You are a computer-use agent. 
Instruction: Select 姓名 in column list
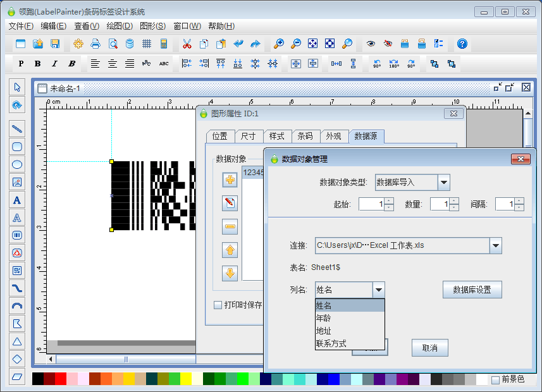tap(350, 305)
